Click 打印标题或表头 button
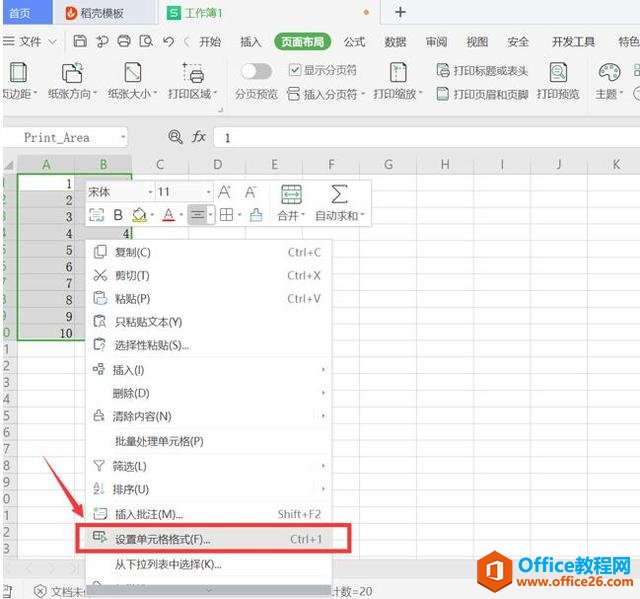 485,71
